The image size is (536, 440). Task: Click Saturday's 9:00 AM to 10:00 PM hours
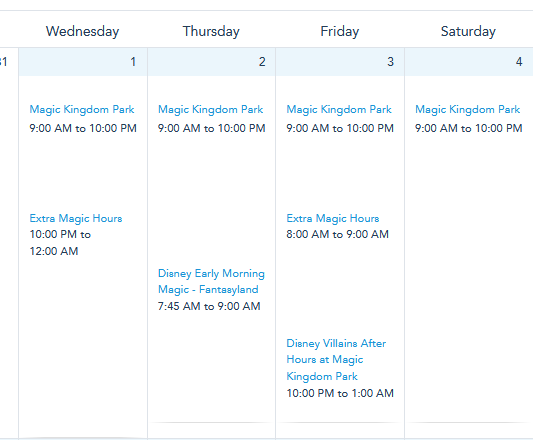tap(469, 128)
